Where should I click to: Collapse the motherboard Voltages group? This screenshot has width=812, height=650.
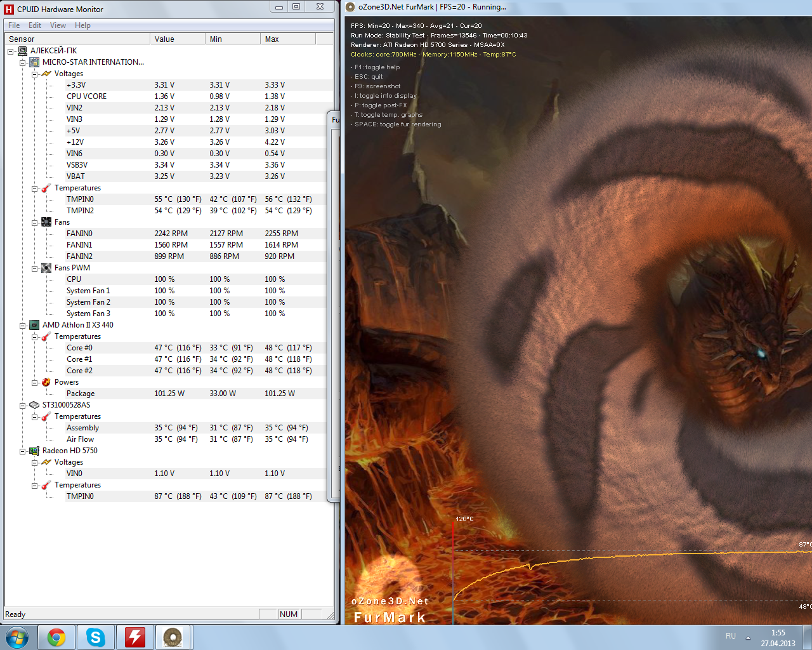coord(34,74)
